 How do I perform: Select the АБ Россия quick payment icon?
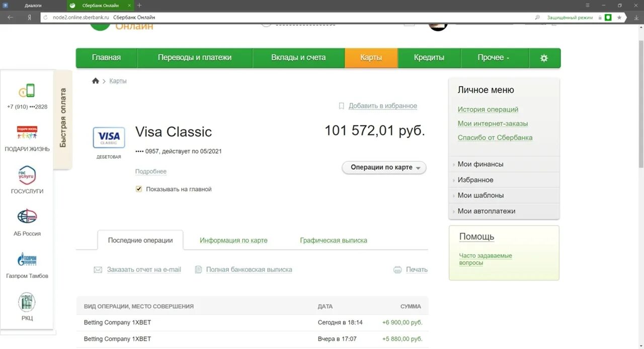pyautogui.click(x=27, y=217)
